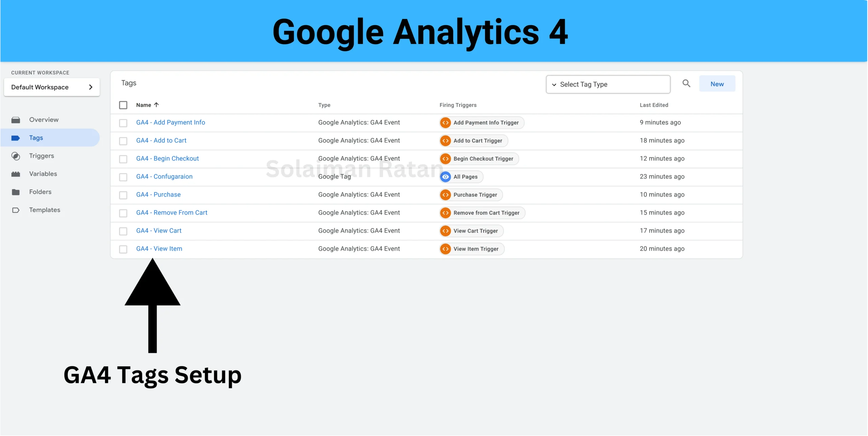Screen dimensions: 868x436
Task: Check the box for GA4 - Add to Cart
Action: pyautogui.click(x=123, y=141)
